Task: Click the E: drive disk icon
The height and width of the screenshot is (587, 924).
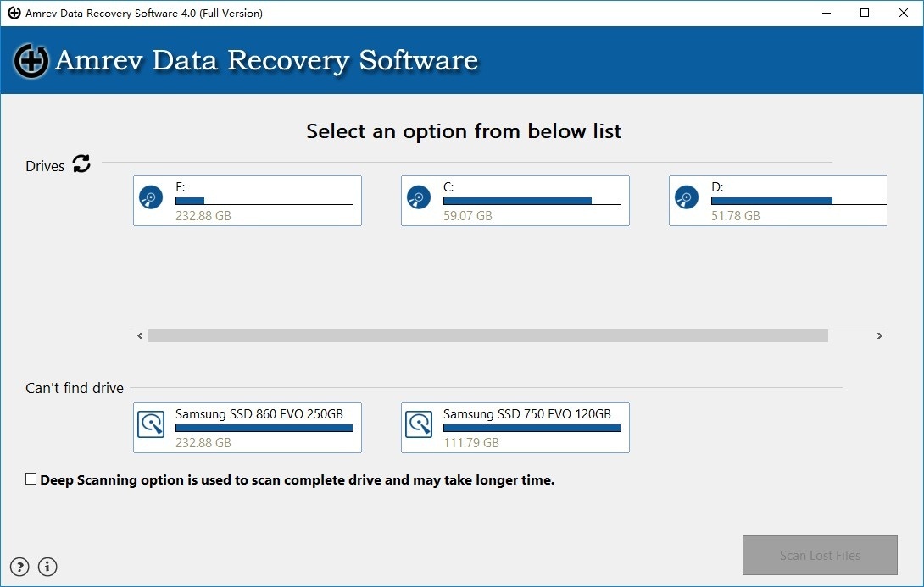Action: [151, 197]
